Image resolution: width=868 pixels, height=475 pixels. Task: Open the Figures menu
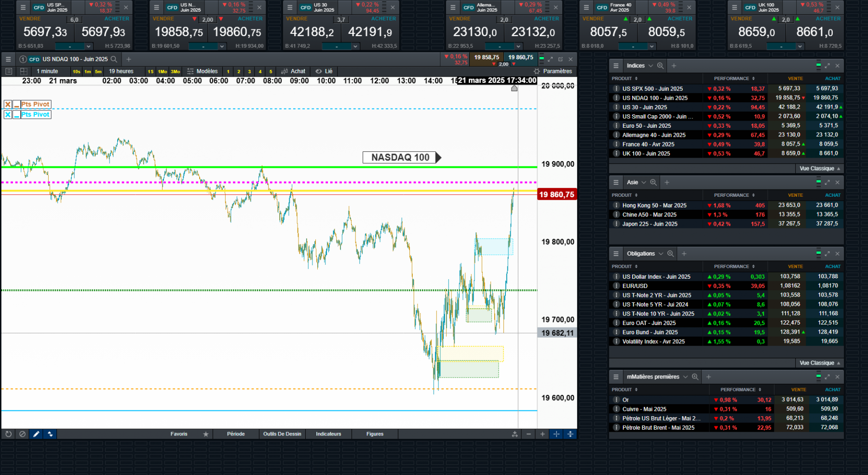tap(375, 434)
